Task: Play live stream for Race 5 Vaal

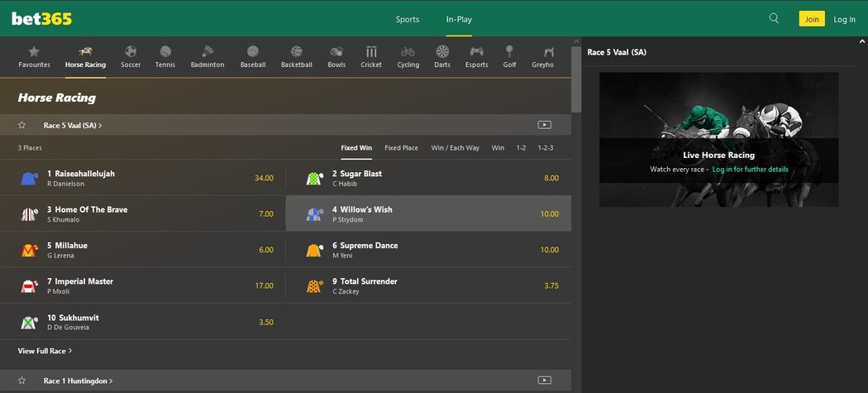Action: point(544,125)
